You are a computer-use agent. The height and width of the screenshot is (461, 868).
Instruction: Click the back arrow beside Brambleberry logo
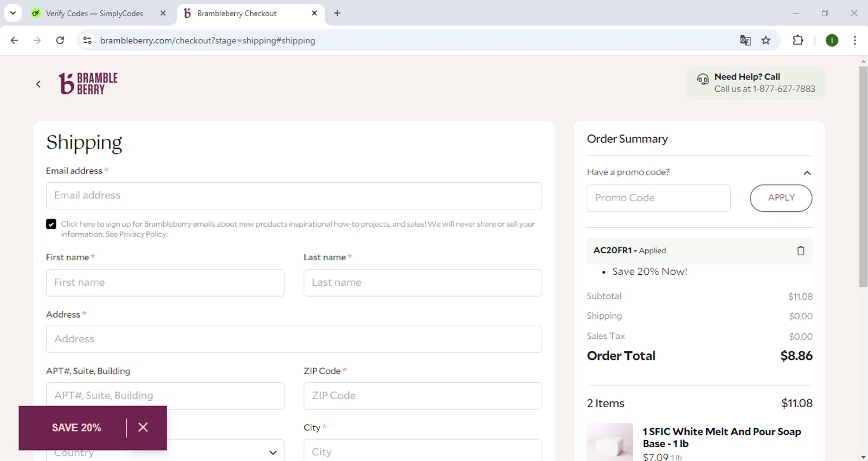pos(38,84)
